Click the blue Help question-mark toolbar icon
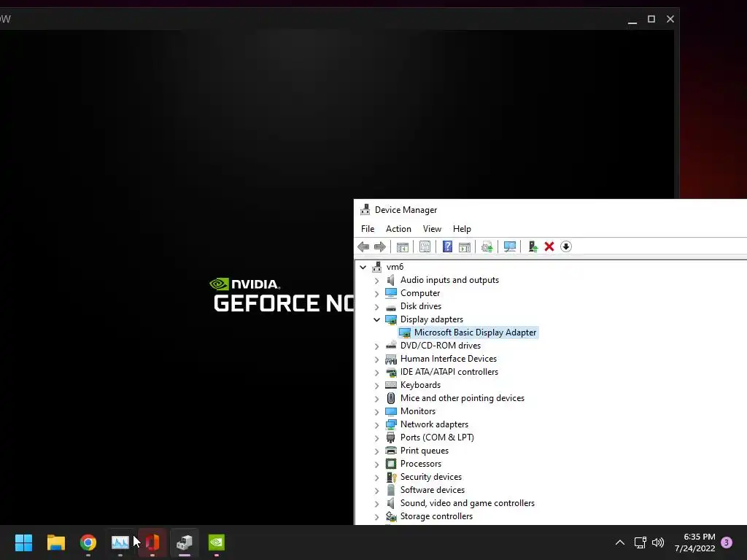 click(x=447, y=246)
